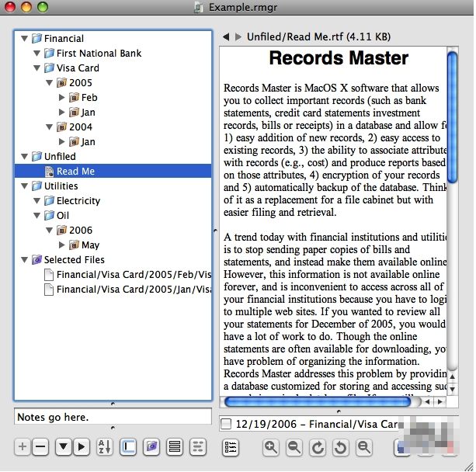
Task: Expand the Feb folder triangle
Action: (x=61, y=98)
